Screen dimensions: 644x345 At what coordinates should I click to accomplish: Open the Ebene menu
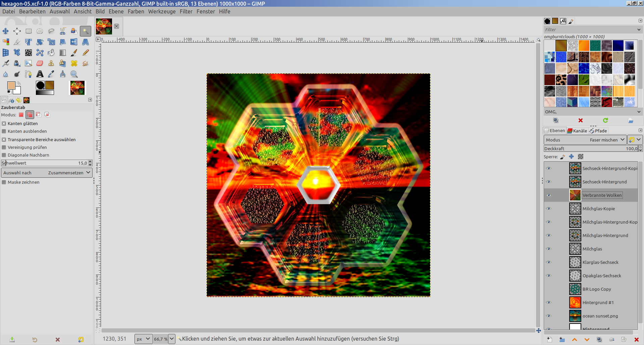tap(116, 11)
